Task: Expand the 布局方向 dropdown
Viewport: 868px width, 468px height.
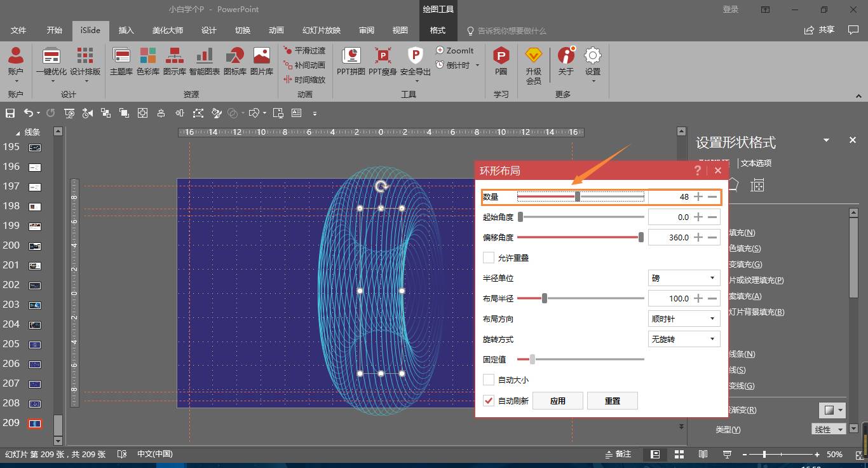Action: pyautogui.click(x=684, y=319)
